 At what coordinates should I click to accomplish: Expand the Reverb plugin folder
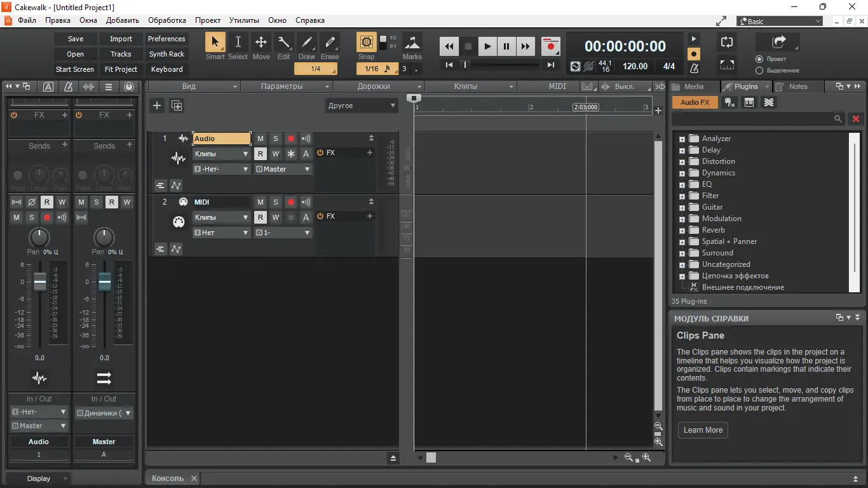point(682,230)
